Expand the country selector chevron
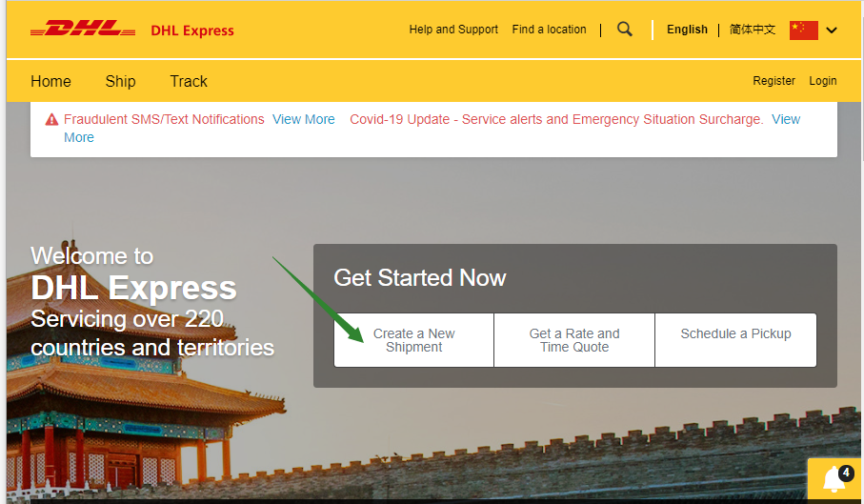This screenshot has height=504, width=864. pos(832,30)
